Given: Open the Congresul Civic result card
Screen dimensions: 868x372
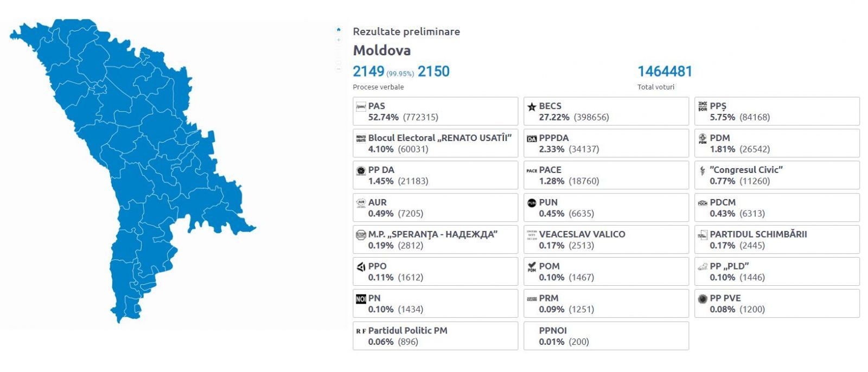Looking at the screenshot, I should [777, 175].
